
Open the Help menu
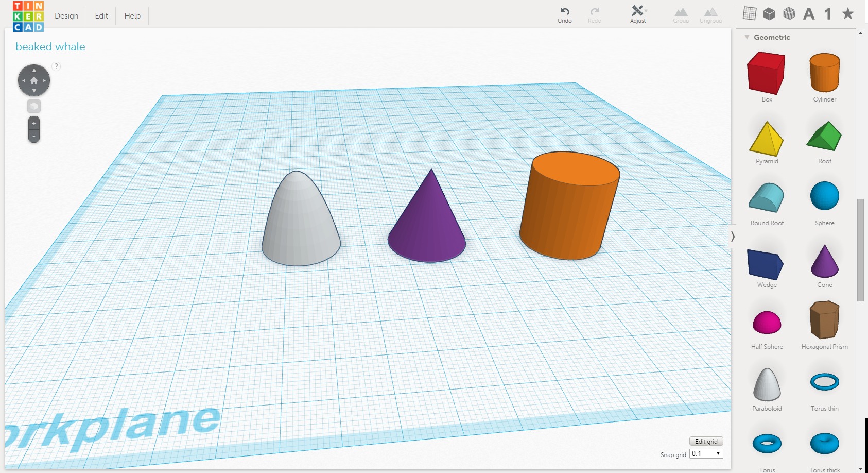click(x=132, y=16)
